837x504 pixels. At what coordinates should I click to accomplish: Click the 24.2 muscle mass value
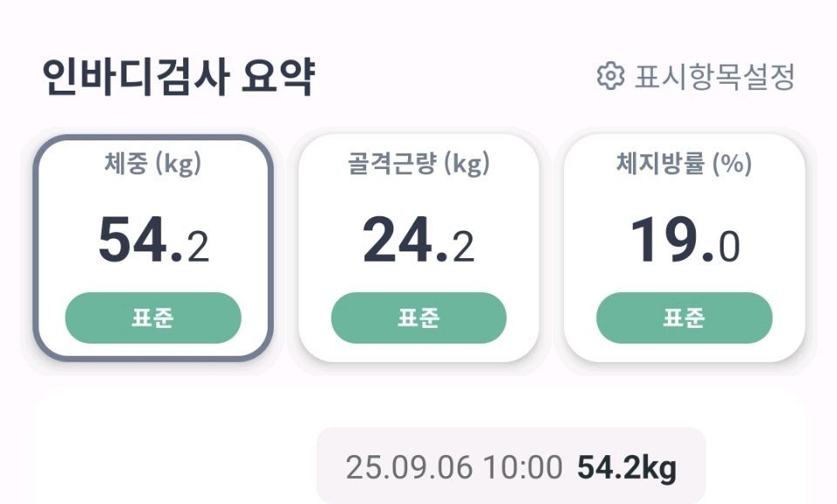coord(418,240)
